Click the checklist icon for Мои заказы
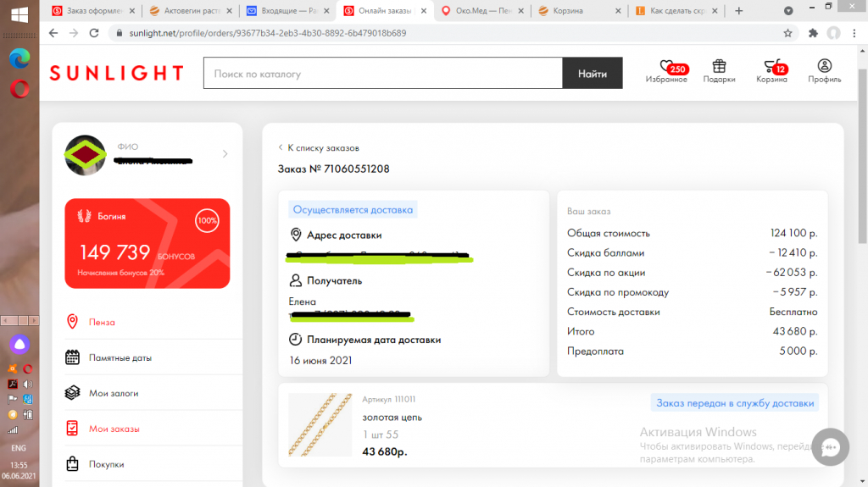 click(72, 428)
